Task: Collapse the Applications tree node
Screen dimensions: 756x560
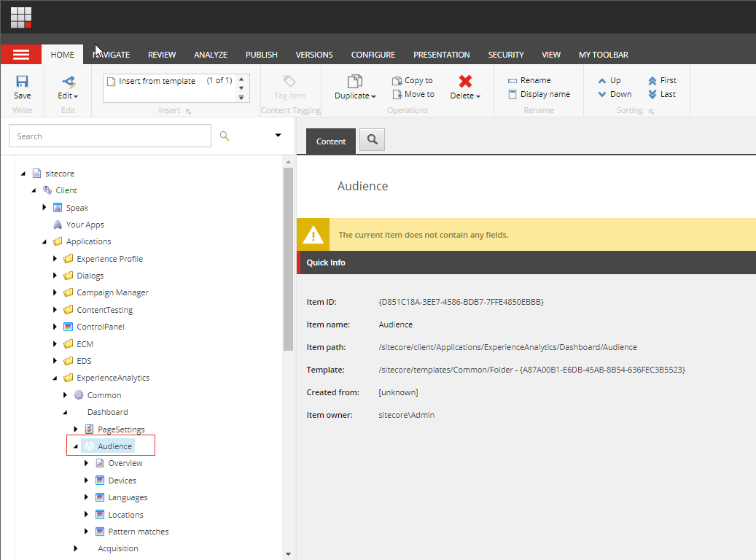Action: pos(44,241)
